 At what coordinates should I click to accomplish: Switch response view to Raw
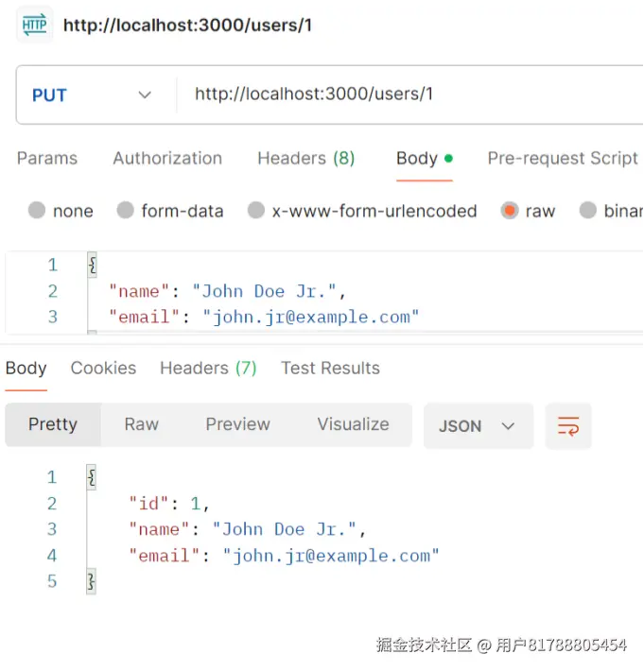pyautogui.click(x=142, y=424)
